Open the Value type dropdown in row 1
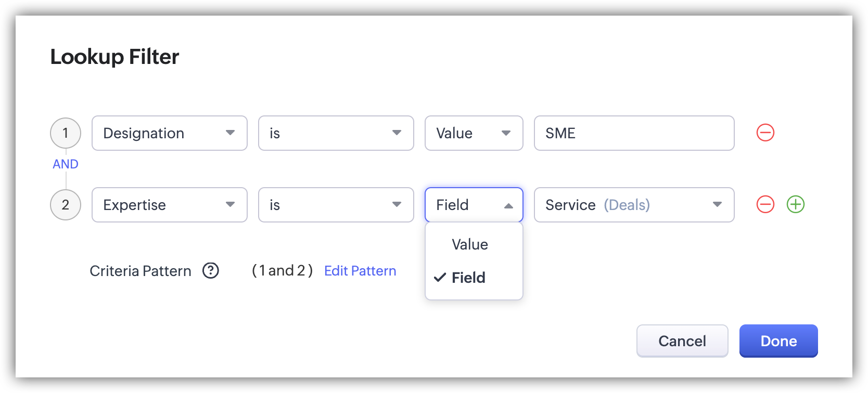The height and width of the screenshot is (393, 868). [474, 133]
